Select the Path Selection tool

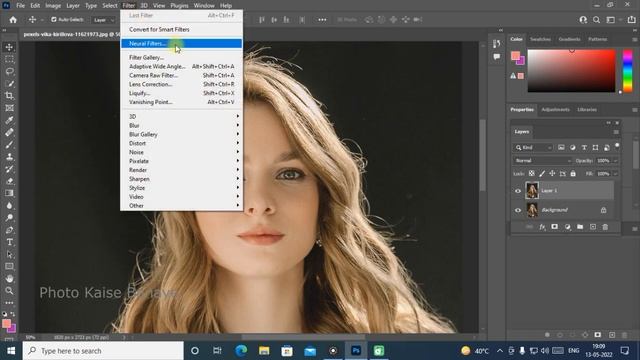pos(9,254)
